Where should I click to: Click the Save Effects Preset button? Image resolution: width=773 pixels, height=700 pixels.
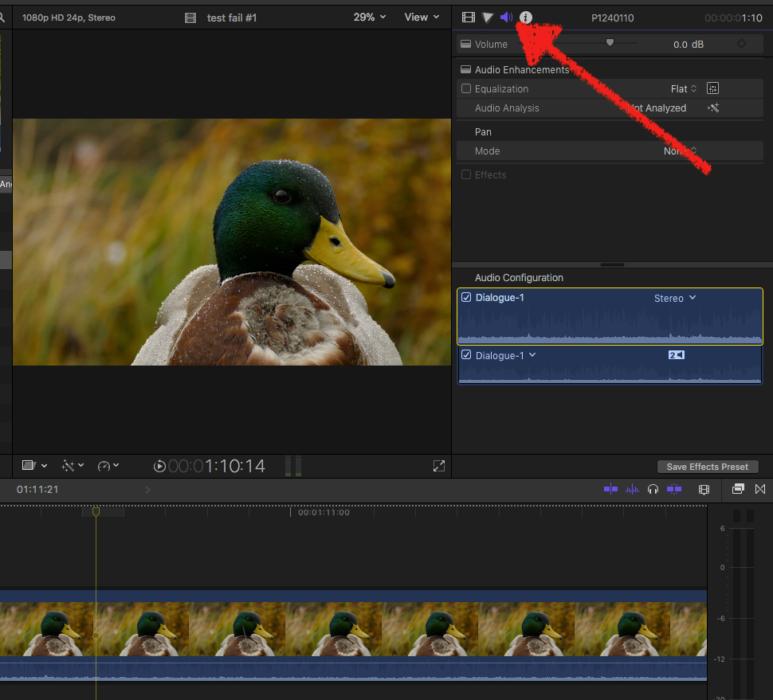(x=708, y=467)
